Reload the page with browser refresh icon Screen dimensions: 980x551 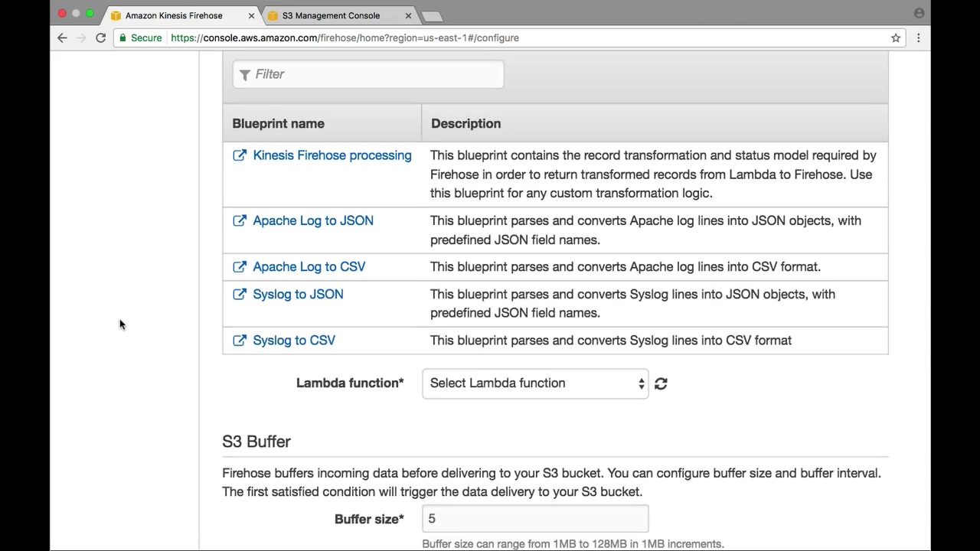[100, 37]
